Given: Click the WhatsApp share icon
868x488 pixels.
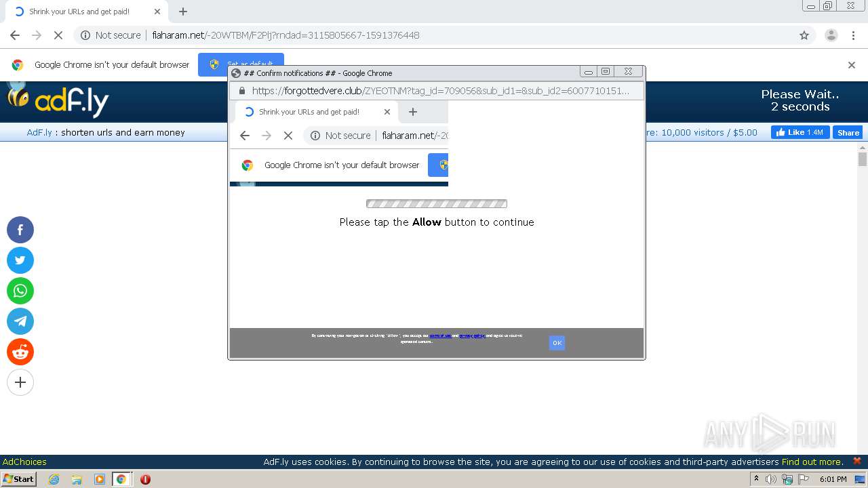Looking at the screenshot, I should coord(20,291).
